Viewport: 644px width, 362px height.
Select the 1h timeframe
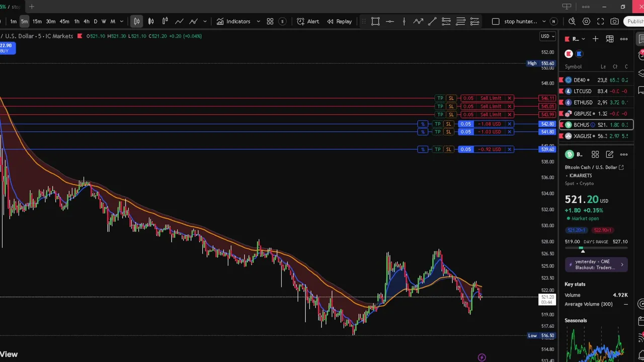pos(76,21)
